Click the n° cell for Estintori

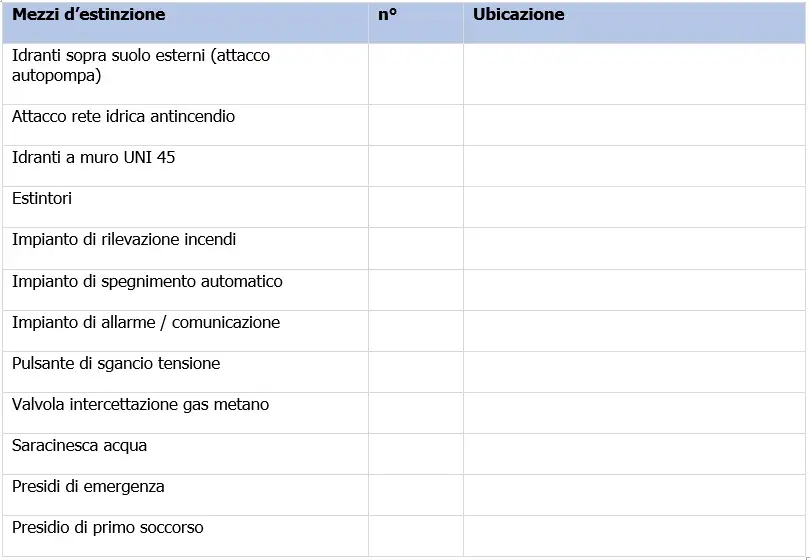[415, 206]
